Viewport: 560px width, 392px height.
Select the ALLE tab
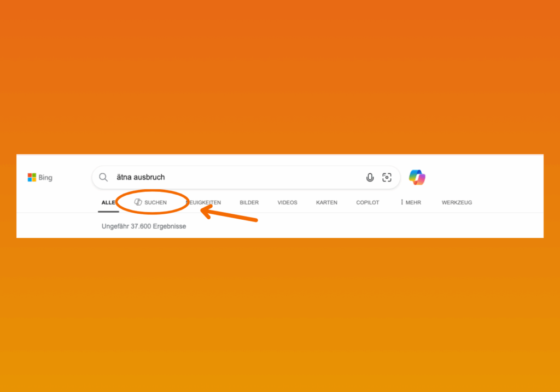108,202
